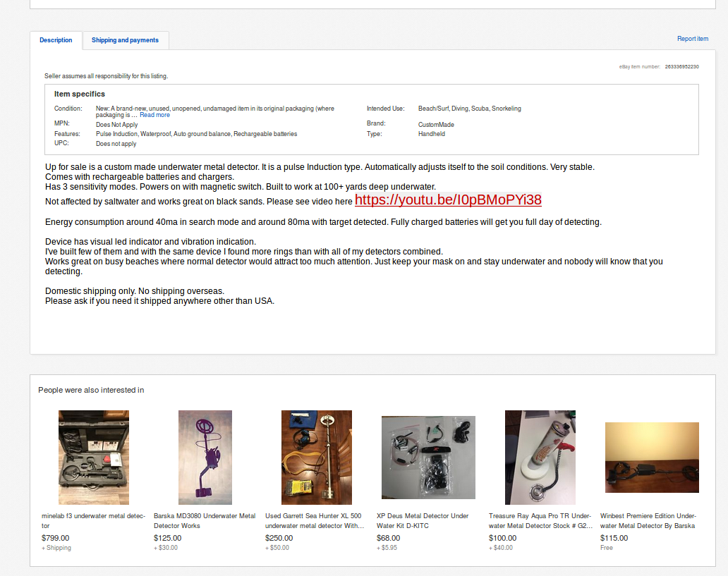Click the Report item link
The width and height of the screenshot is (728, 576).
pyautogui.click(x=692, y=39)
